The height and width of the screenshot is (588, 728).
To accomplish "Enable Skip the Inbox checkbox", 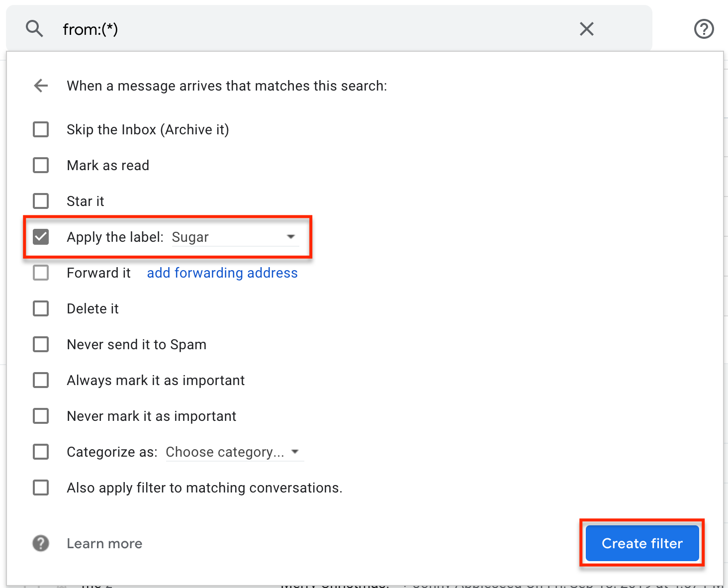I will coord(41,129).
